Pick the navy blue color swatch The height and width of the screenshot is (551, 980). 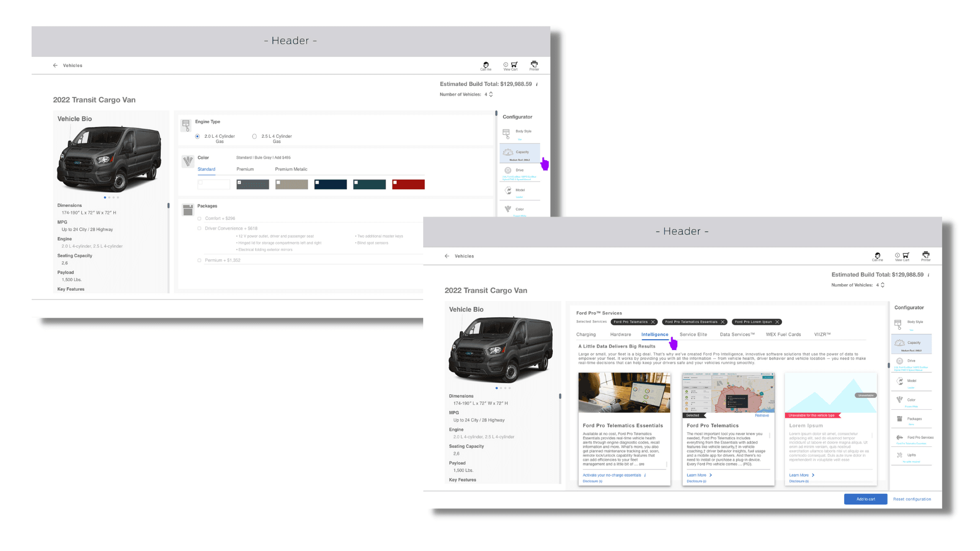click(330, 185)
